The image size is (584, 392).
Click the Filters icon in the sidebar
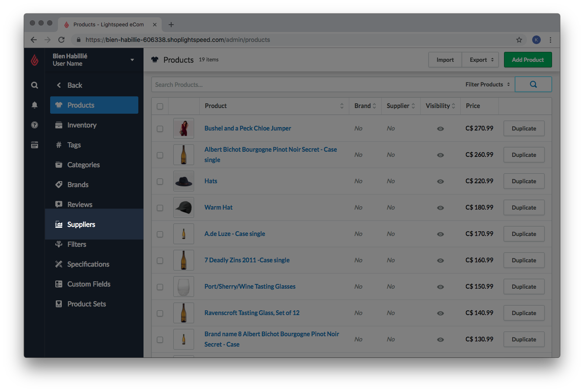(x=59, y=244)
